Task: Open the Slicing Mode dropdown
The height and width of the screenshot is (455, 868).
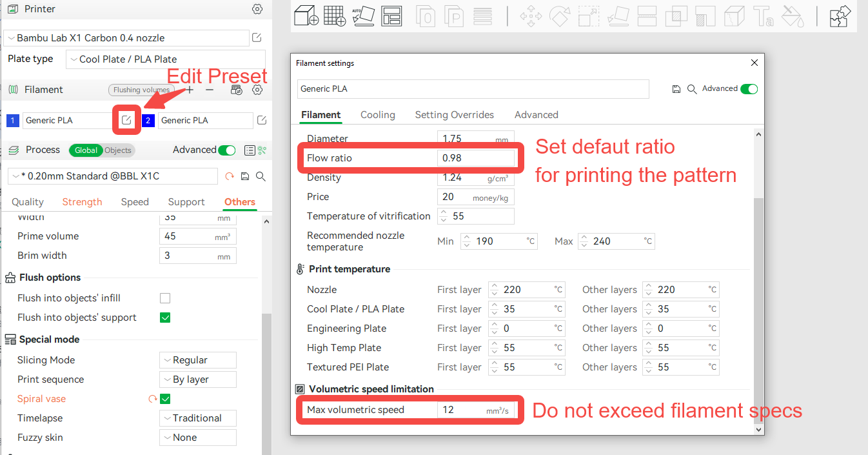Action: click(x=198, y=360)
